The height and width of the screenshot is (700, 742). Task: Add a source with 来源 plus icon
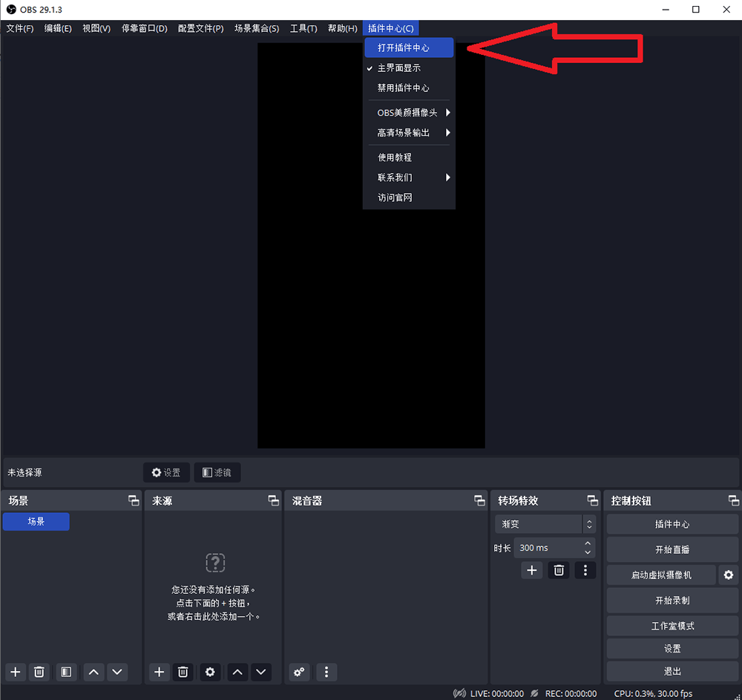159,672
